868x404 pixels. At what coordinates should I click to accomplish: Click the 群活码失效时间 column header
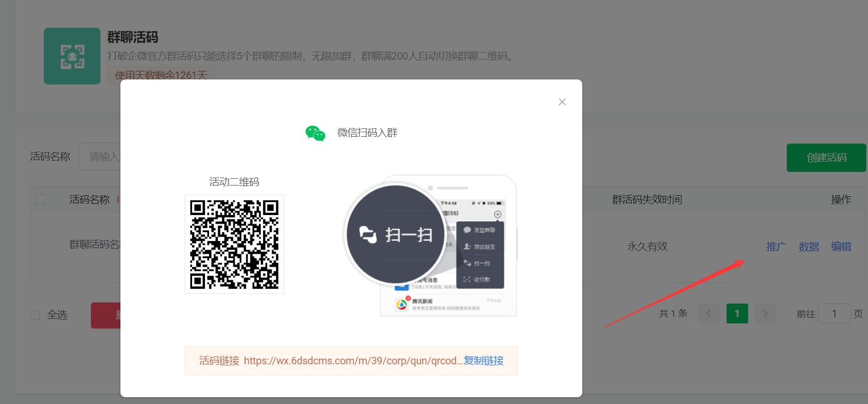647,199
